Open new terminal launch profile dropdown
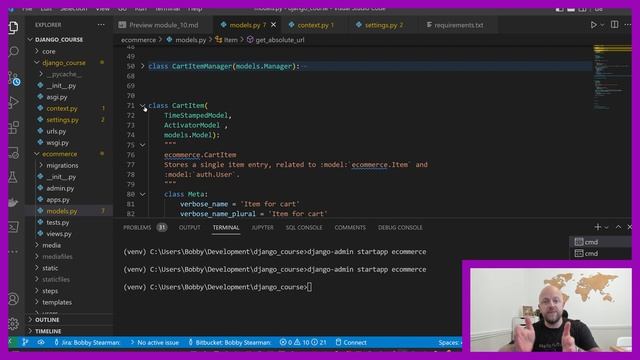The image size is (640, 360). pyautogui.click(x=607, y=227)
